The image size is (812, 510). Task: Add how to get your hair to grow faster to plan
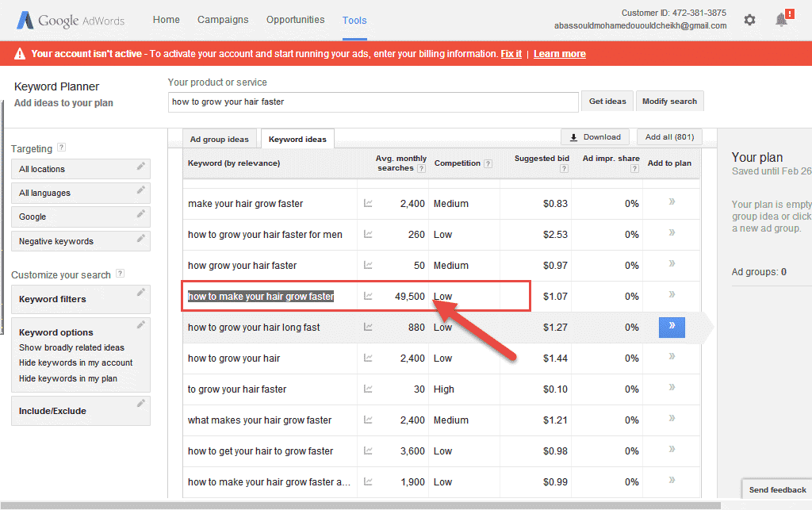coord(672,449)
